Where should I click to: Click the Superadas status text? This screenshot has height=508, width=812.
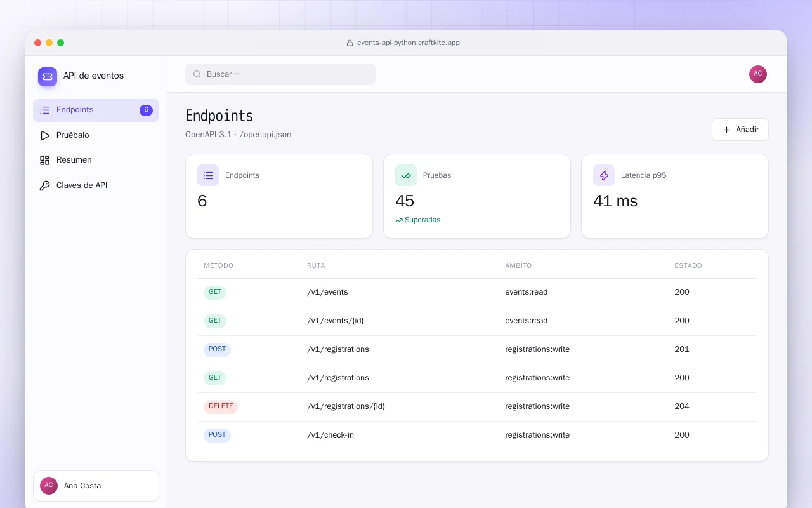pyautogui.click(x=422, y=220)
